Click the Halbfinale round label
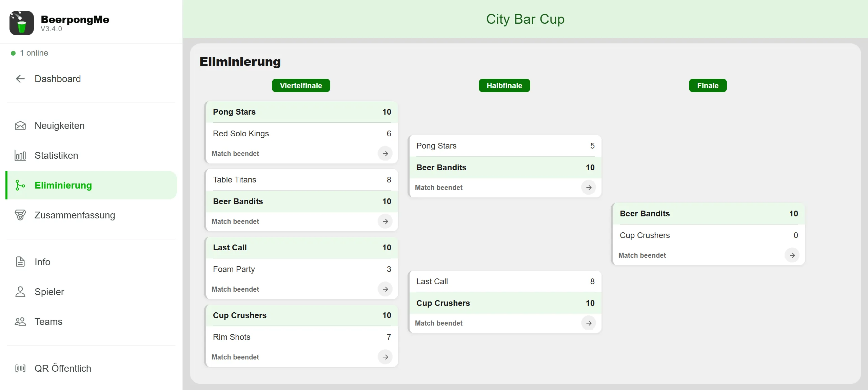Viewport: 868px width, 390px height. tap(505, 85)
